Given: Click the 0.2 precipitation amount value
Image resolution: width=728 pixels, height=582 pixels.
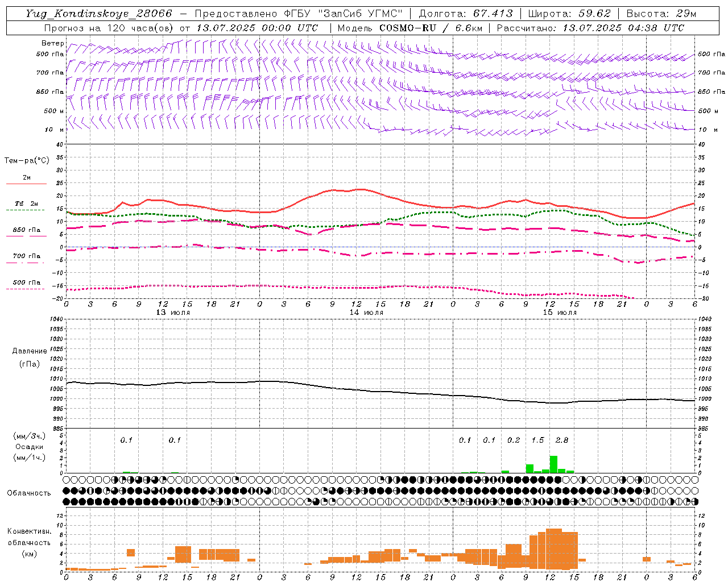Looking at the screenshot, I should point(514,440).
